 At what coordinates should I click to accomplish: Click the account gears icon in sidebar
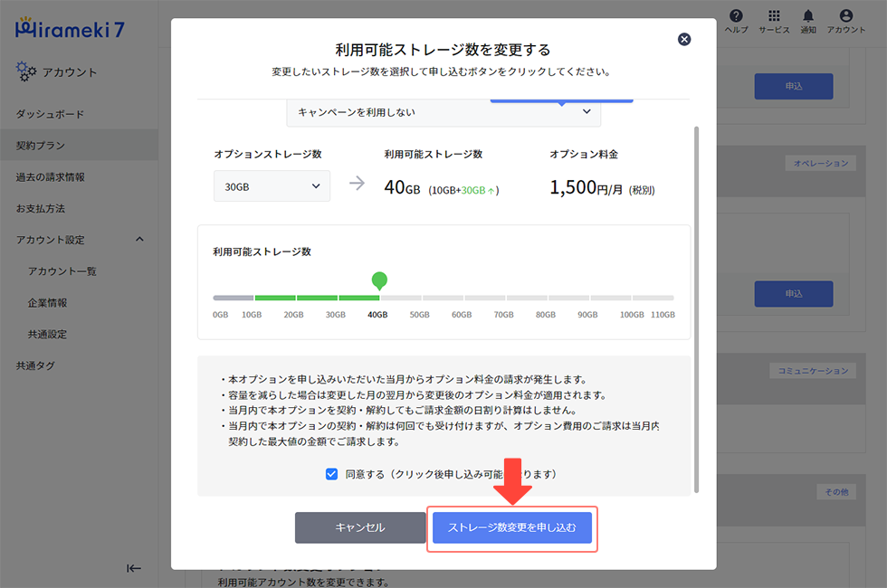point(26,71)
